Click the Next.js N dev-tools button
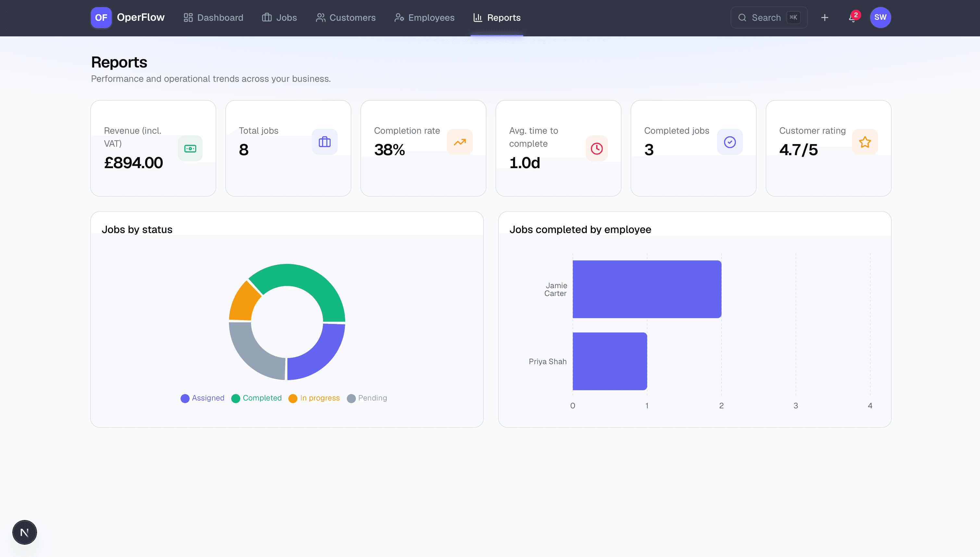The image size is (980, 557). 24,532
